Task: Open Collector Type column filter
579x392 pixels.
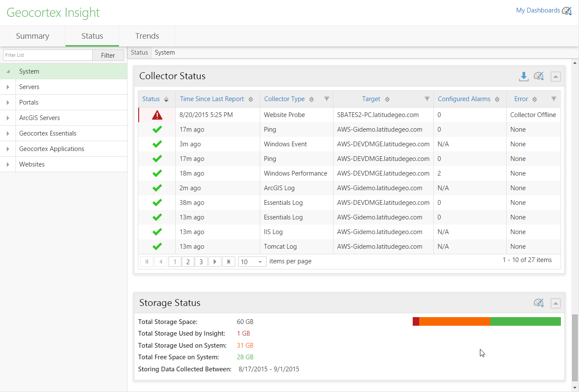Action: point(327,99)
